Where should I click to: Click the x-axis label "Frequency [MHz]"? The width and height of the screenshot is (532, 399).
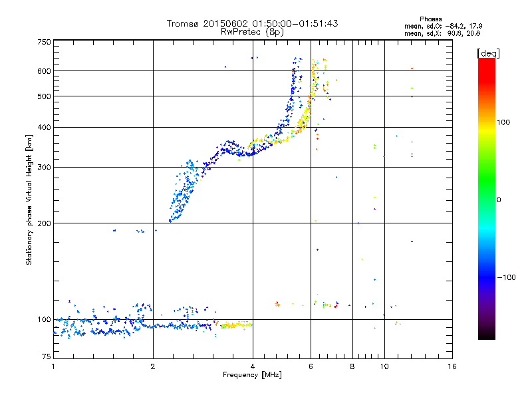pyautogui.click(x=252, y=375)
